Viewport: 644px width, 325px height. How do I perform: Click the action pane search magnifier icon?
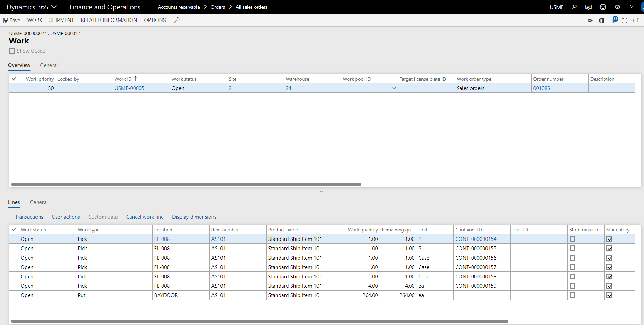(x=177, y=20)
